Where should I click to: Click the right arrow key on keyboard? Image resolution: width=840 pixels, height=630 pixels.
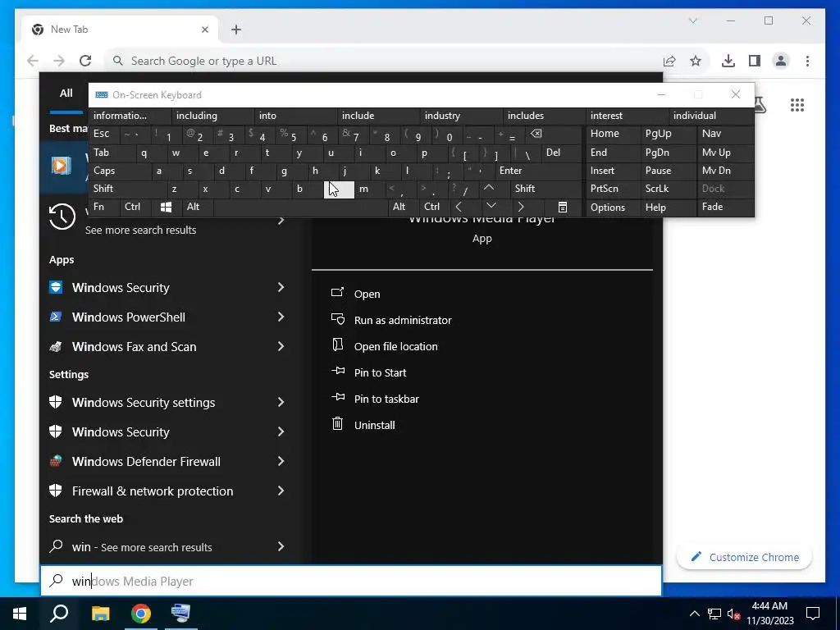point(521,208)
